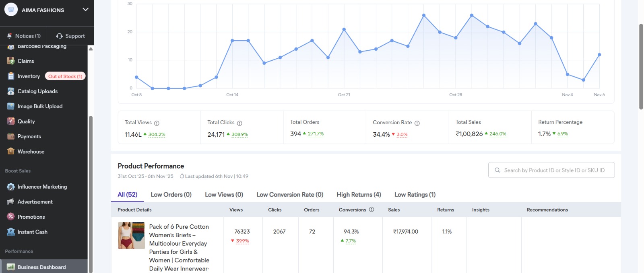Click info icon beside Conversion Rate
This screenshot has height=273, width=644.
tap(417, 123)
